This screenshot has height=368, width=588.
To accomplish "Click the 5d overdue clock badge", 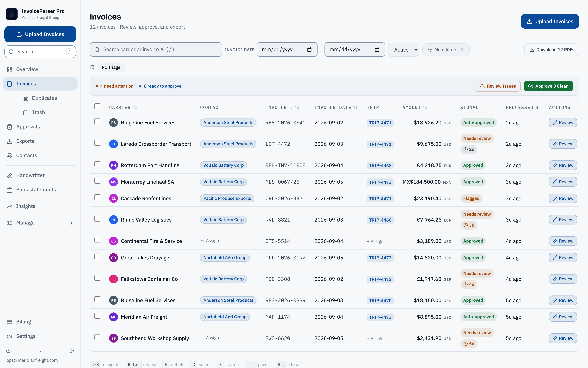I will pyautogui.click(x=469, y=344).
